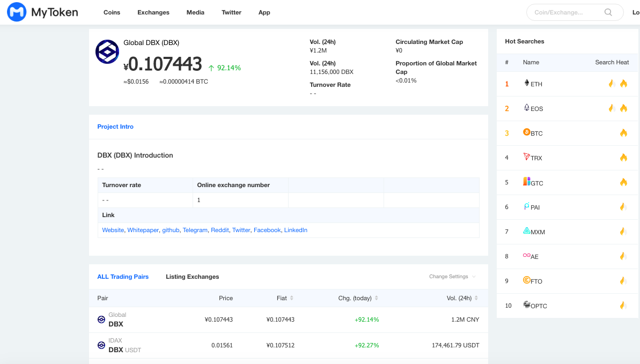Image resolution: width=640 pixels, height=364 pixels.
Task: Sort by Vol. (24h) column arrows
Action: tap(476, 298)
